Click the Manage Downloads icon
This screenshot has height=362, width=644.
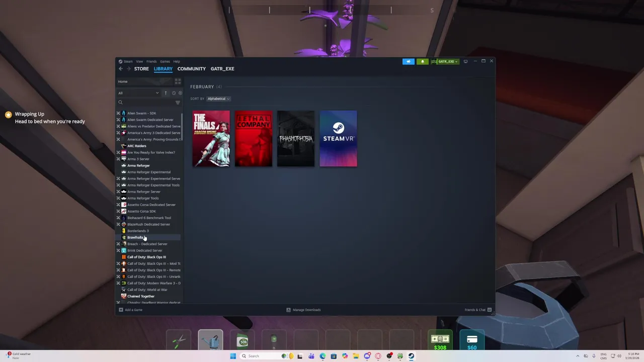click(288, 310)
